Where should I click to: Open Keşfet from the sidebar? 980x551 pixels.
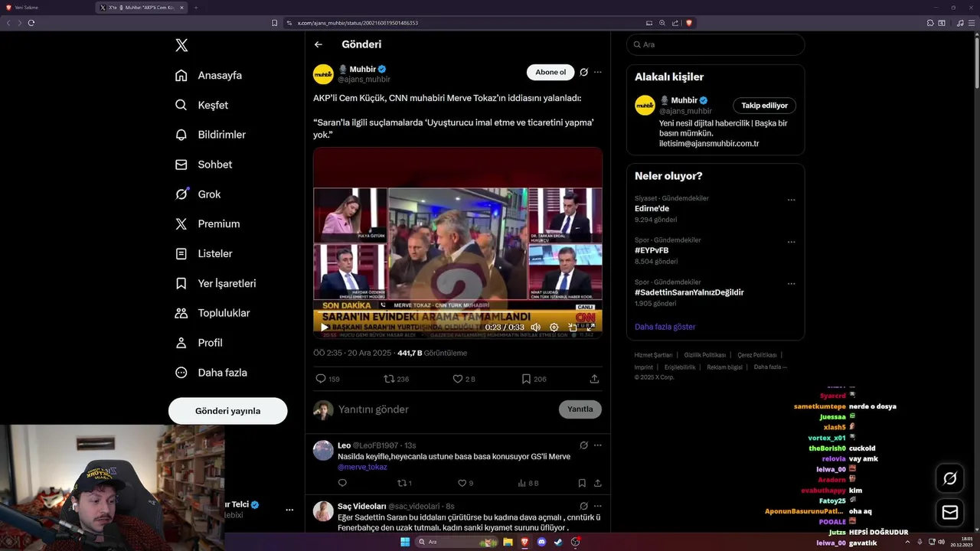pyautogui.click(x=202, y=105)
